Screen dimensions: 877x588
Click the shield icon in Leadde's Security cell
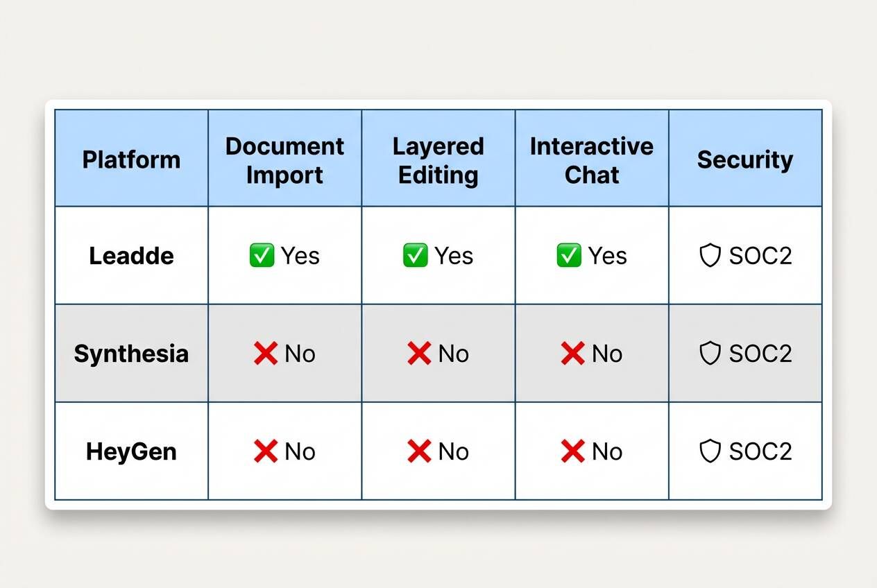coord(710,256)
